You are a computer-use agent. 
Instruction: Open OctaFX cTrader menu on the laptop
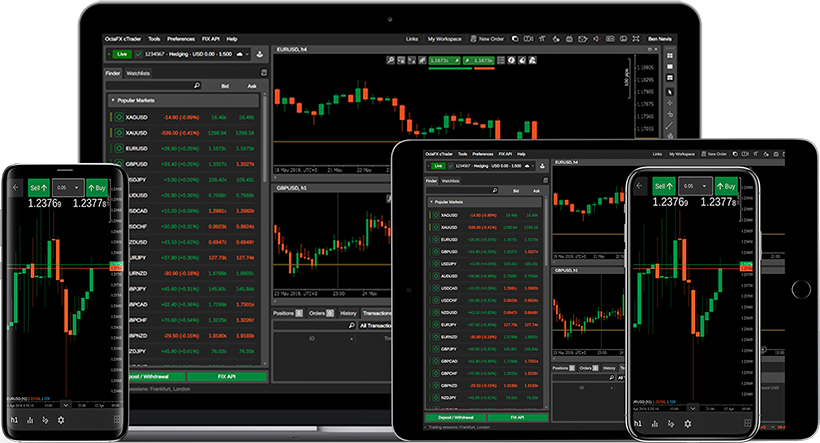(123, 39)
